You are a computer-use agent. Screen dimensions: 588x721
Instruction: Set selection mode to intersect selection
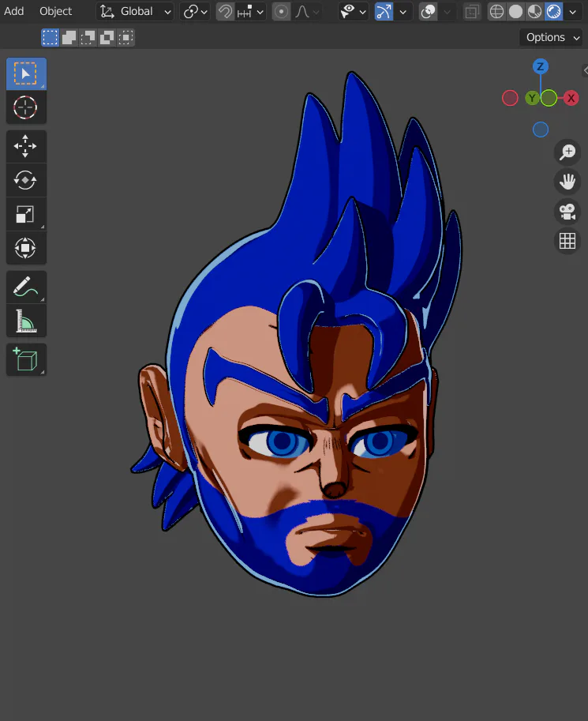point(125,37)
